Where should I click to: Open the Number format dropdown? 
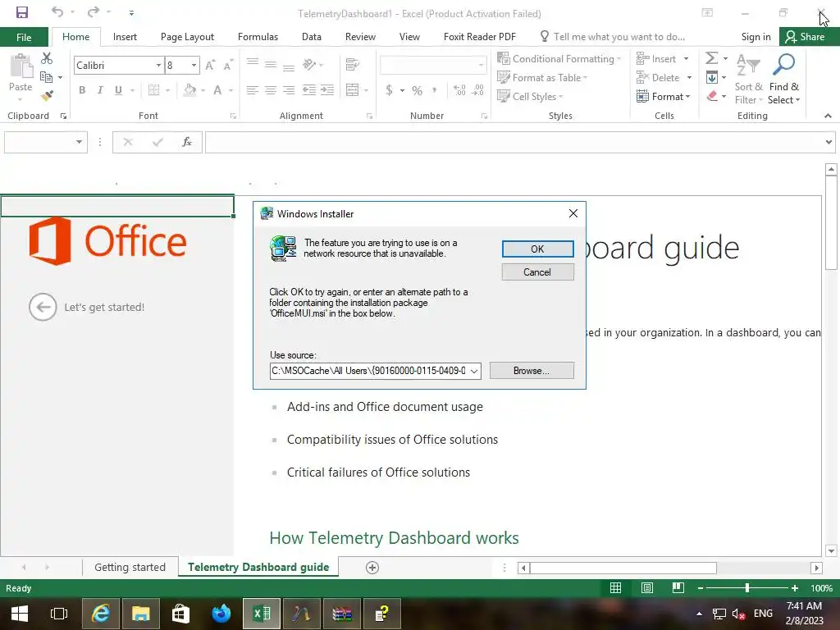(481, 66)
